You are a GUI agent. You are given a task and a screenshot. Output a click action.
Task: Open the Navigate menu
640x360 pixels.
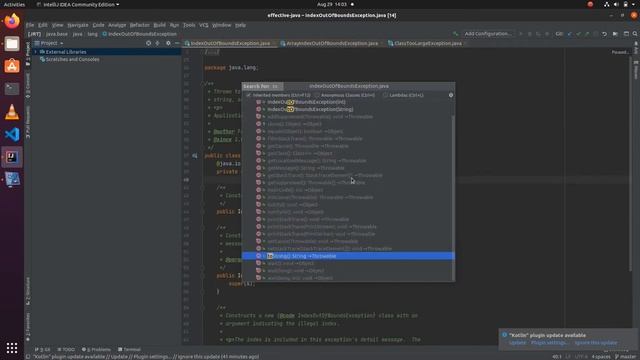click(78, 25)
